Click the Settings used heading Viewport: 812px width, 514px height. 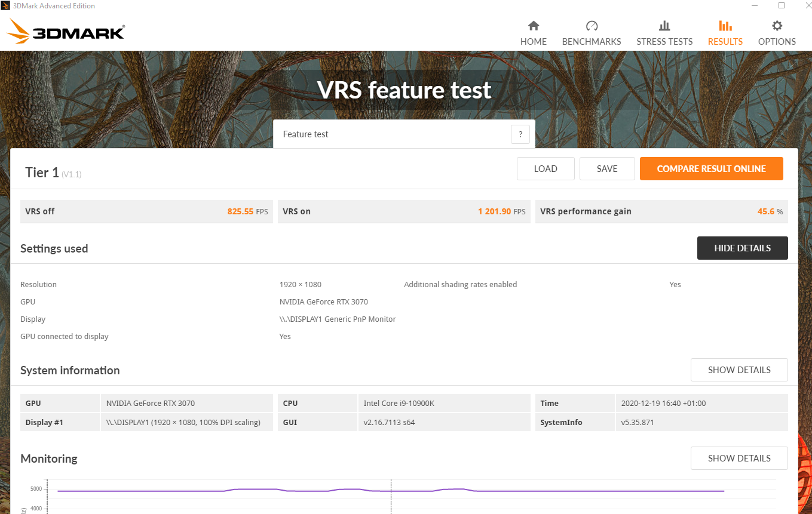(x=54, y=249)
